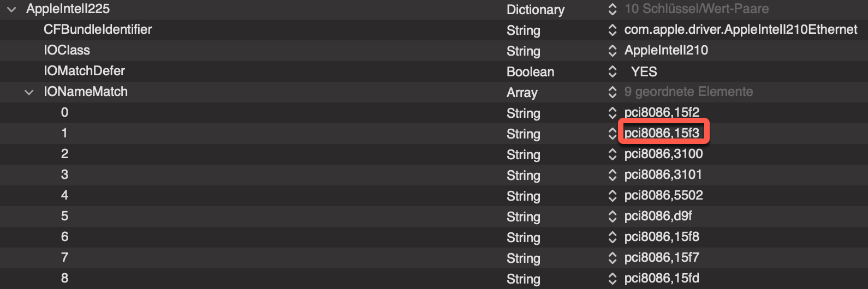
Task: Select the CFBundleIdentifier key
Action: click(98, 29)
